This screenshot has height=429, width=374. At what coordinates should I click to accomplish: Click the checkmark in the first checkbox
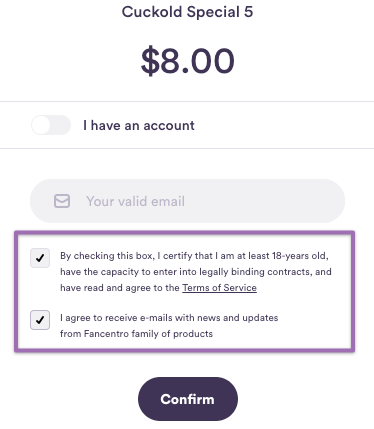(40, 258)
